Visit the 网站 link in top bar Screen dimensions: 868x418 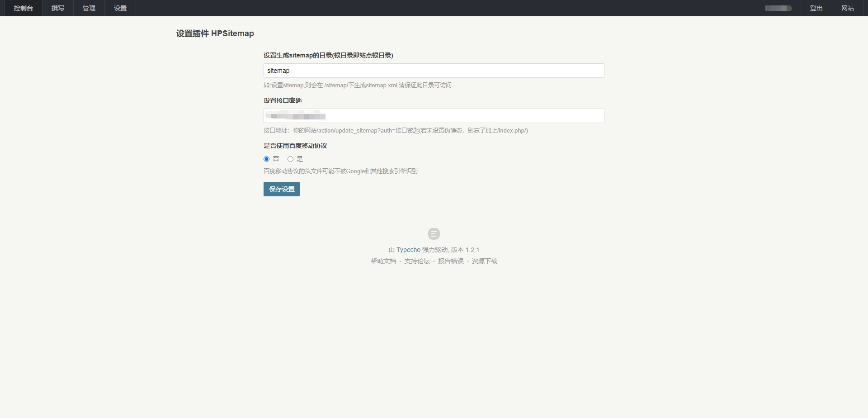(x=847, y=8)
